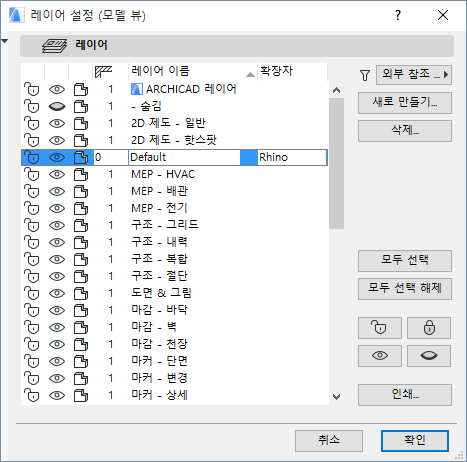The image size is (467, 462).
Task: Click the layer filter funnel icon
Action: 365,75
